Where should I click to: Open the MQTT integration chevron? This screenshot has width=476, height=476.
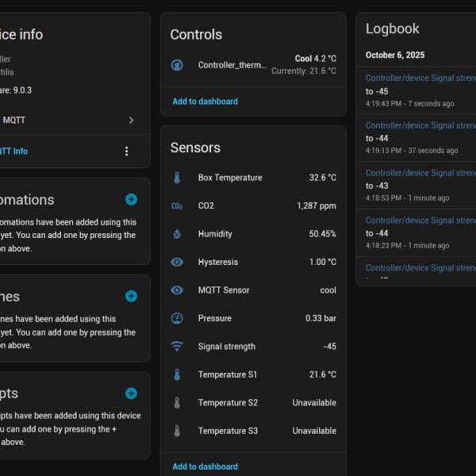coord(131,121)
